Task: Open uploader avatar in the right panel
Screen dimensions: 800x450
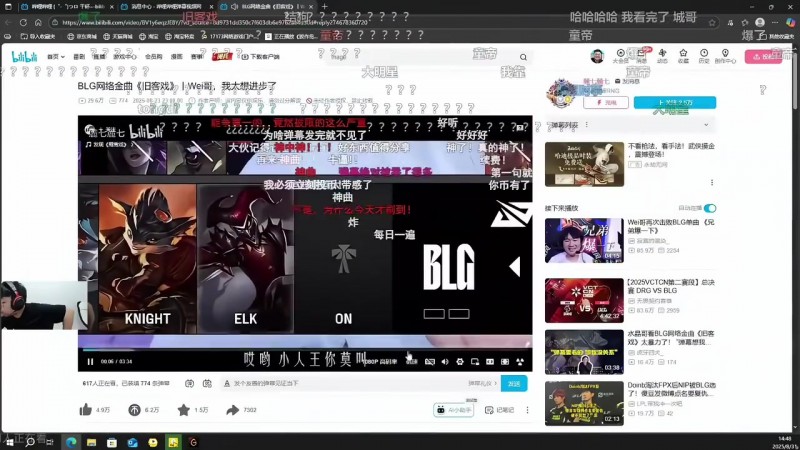Action: [562, 93]
